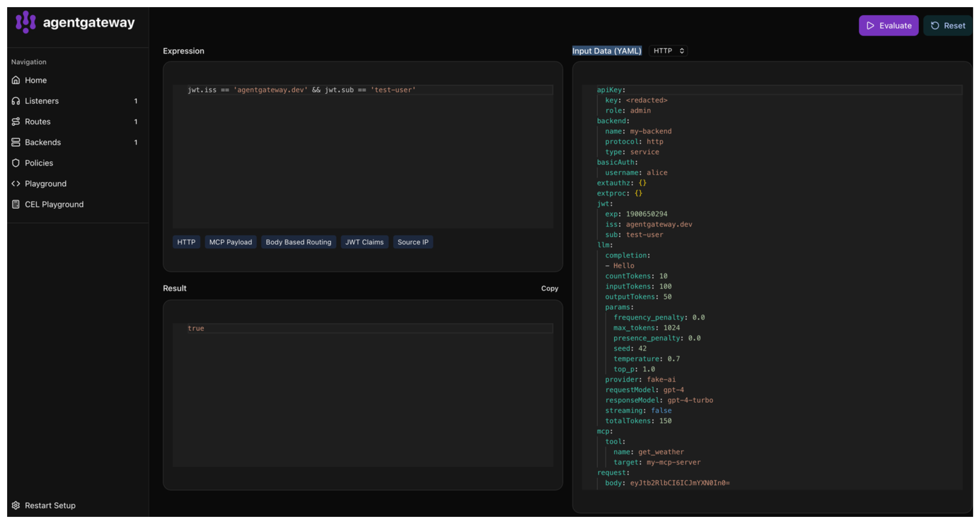
Task: Load the MCP Payload example expression
Action: (230, 242)
